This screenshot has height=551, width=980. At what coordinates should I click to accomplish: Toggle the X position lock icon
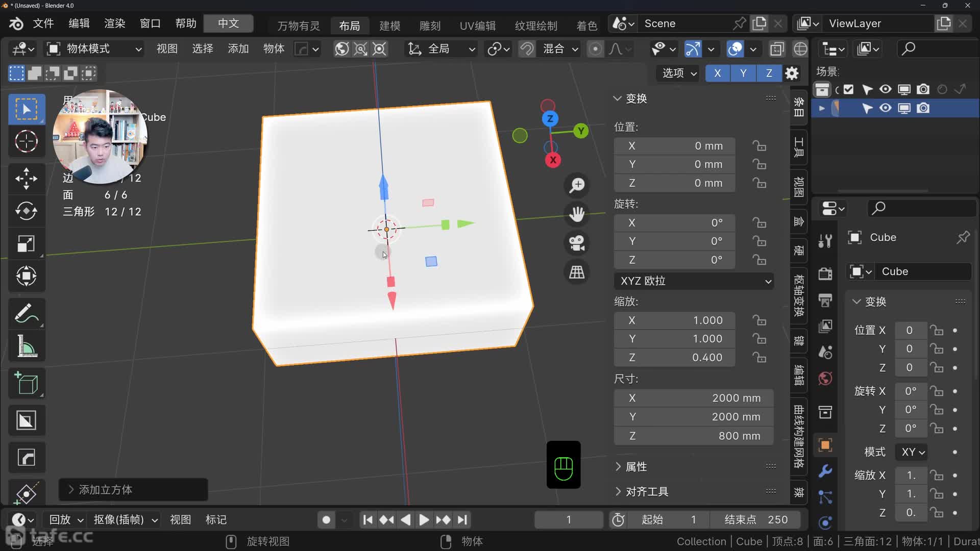pyautogui.click(x=759, y=146)
